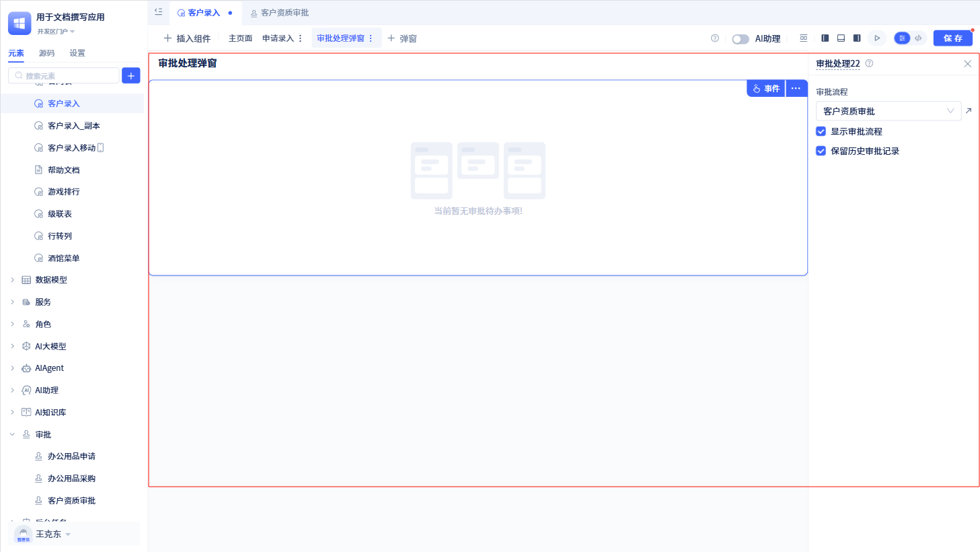Click the options dots next to 申请录入
The image size is (980, 552).
tap(300, 38)
